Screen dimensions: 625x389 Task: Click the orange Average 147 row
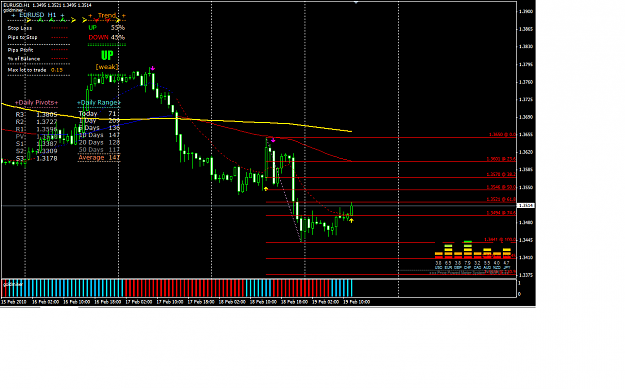click(99, 157)
